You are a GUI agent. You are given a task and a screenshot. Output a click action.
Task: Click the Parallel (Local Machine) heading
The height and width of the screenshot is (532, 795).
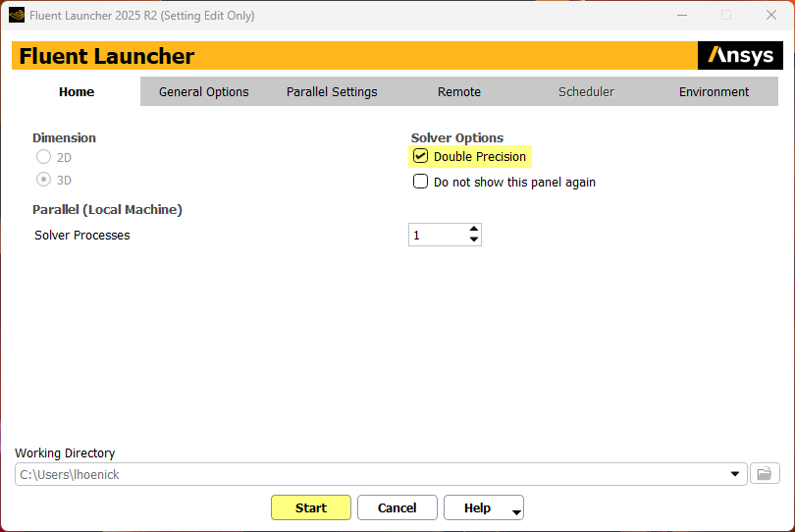click(107, 209)
